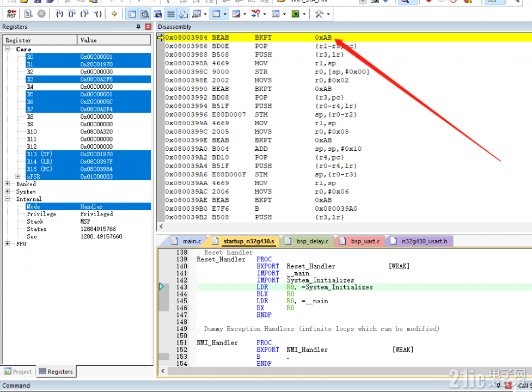Switch to the bsp_delay.c tab
This screenshot has width=532, height=392.
click(x=308, y=241)
